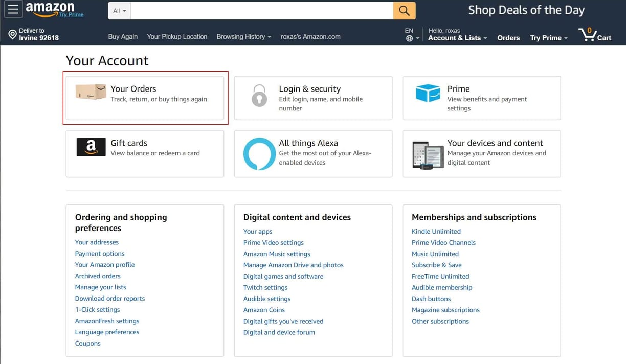The image size is (626, 364).
Task: Click Shop Deals of the Day banner
Action: pos(526,10)
